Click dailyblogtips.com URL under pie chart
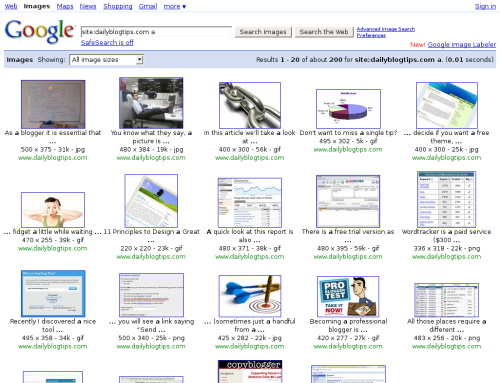500x383 pixels. [x=348, y=149]
